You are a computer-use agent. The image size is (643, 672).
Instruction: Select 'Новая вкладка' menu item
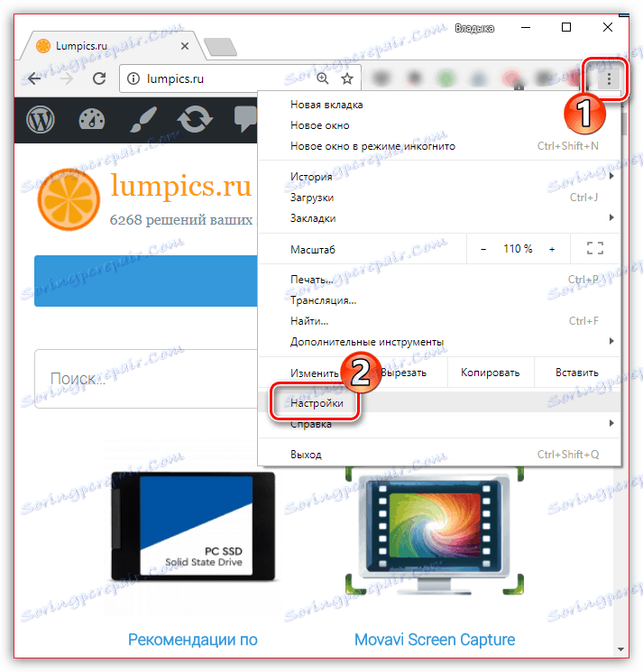pyautogui.click(x=439, y=105)
